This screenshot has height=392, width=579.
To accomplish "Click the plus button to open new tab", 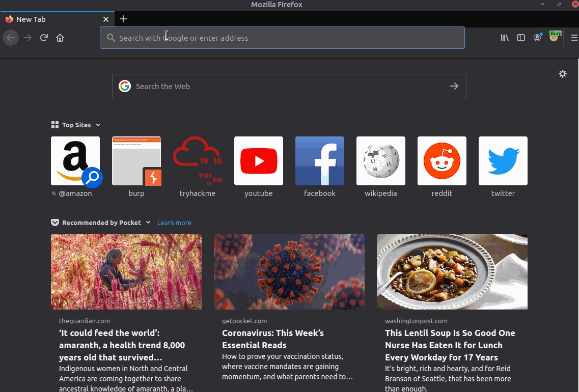I will point(123,19).
